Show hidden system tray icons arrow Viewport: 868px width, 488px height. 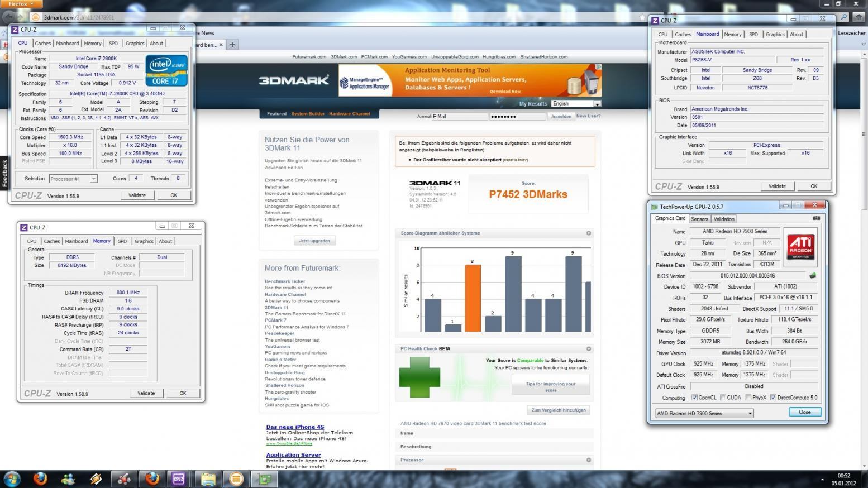coord(822,479)
